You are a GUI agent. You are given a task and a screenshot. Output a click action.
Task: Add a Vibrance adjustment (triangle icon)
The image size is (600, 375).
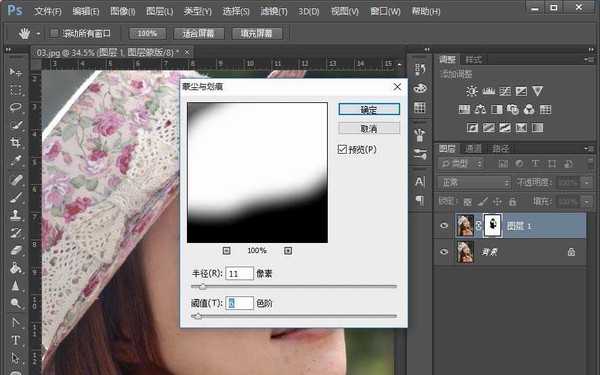click(537, 91)
